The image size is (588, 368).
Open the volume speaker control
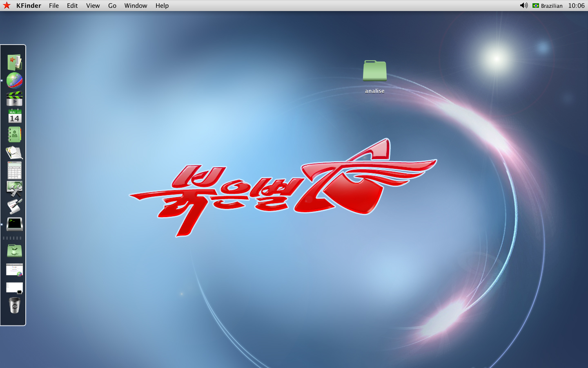click(524, 5)
